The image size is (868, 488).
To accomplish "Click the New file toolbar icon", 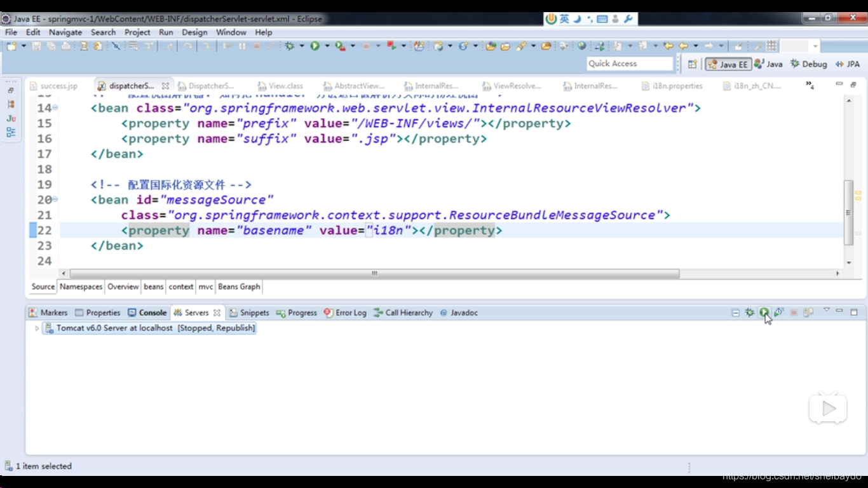I will [11, 46].
